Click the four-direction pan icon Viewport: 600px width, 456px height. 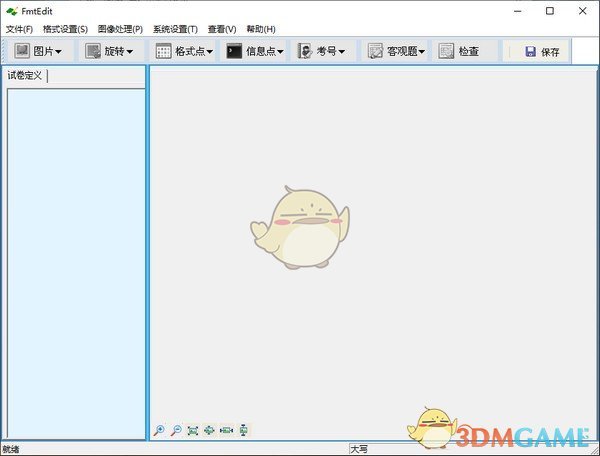(x=209, y=430)
